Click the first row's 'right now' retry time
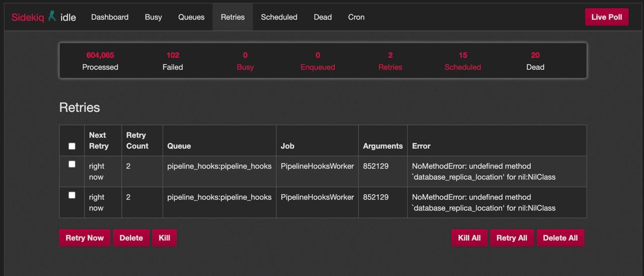Viewport: 644px width, 276px height. (x=97, y=172)
